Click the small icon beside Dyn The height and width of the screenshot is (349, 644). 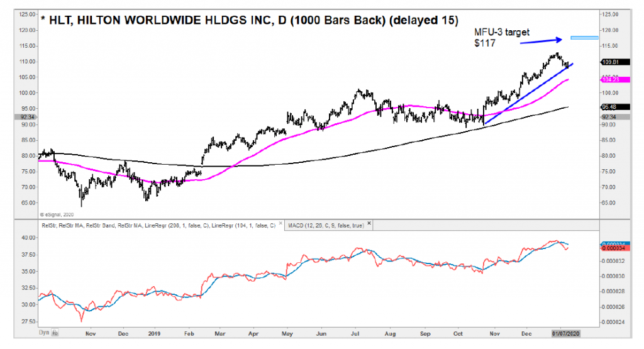(55, 333)
